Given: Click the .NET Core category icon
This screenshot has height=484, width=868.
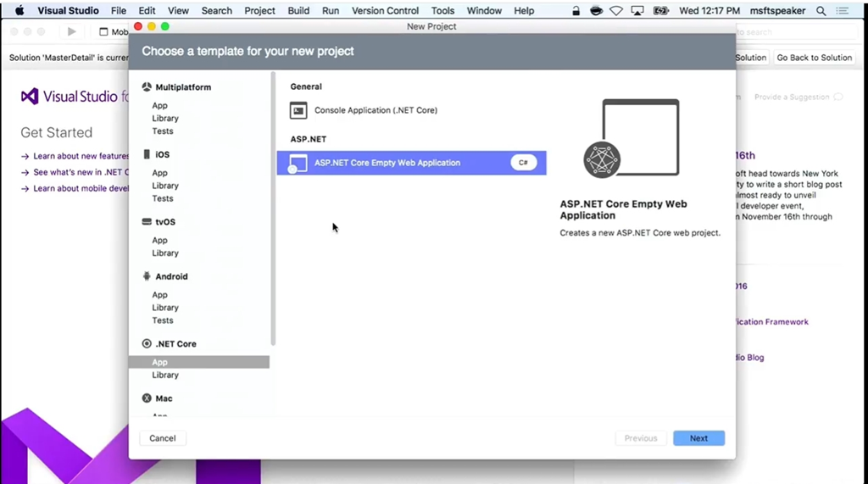Looking at the screenshot, I should click(x=147, y=344).
